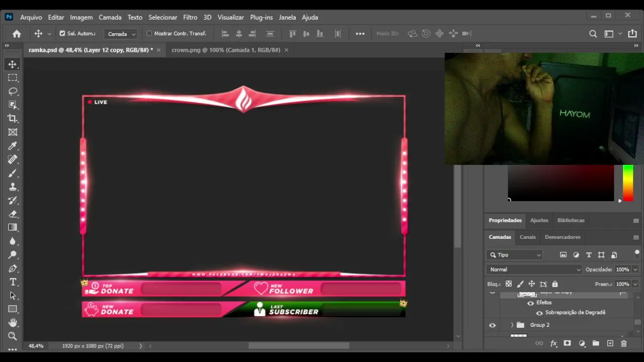Open Move tool preset arrow
Image resolution: width=644 pixels, height=362 pixels.
pos(49,34)
